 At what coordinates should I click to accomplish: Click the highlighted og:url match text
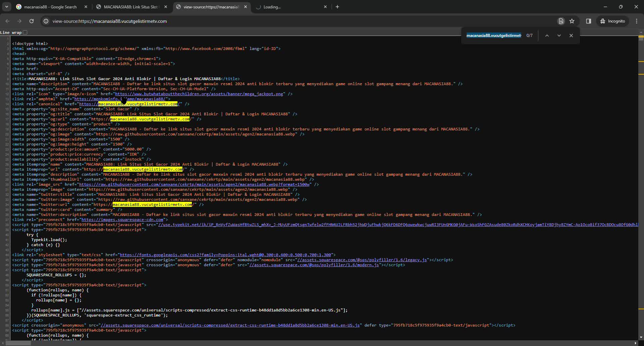pos(150,119)
